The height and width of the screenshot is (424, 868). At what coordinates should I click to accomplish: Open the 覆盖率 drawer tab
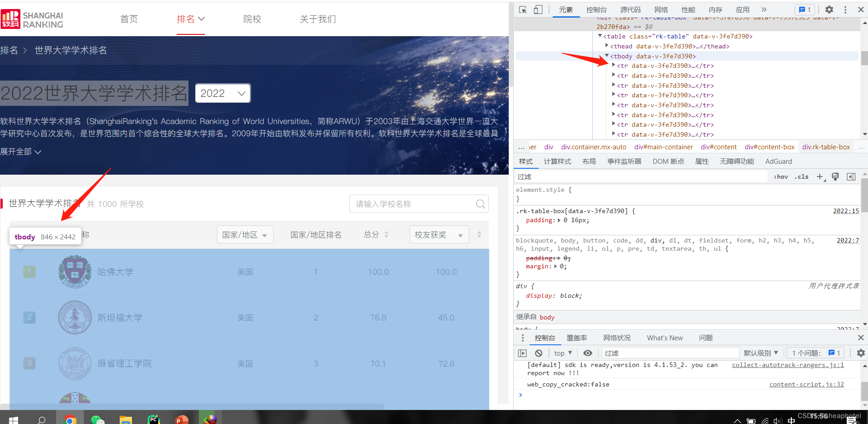(x=577, y=338)
